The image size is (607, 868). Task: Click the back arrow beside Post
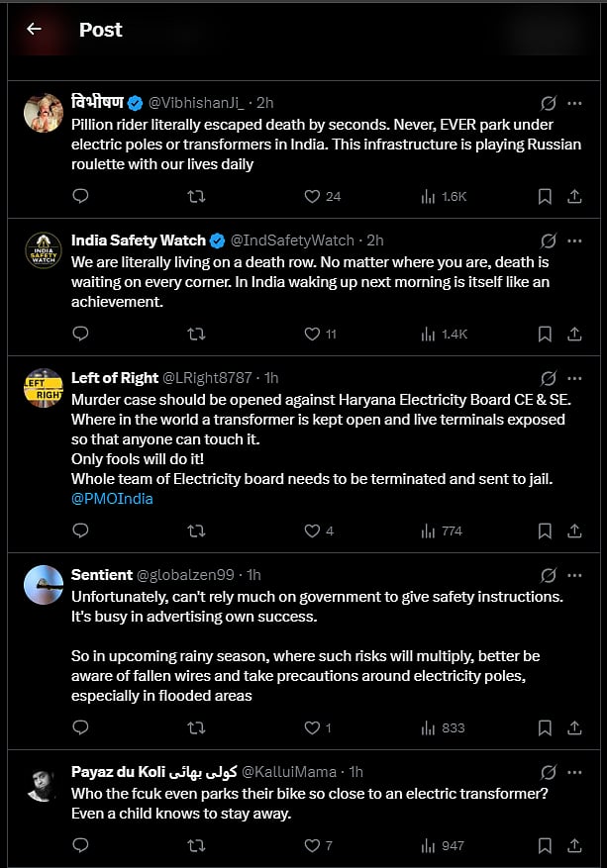click(34, 29)
